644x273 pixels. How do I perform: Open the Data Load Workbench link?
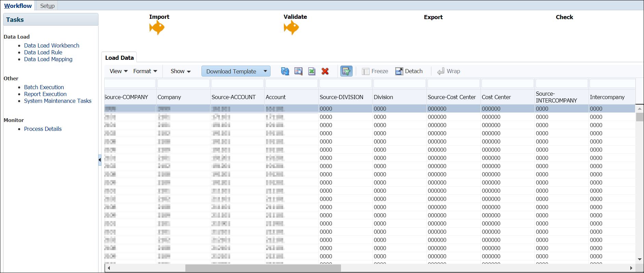[x=52, y=45]
